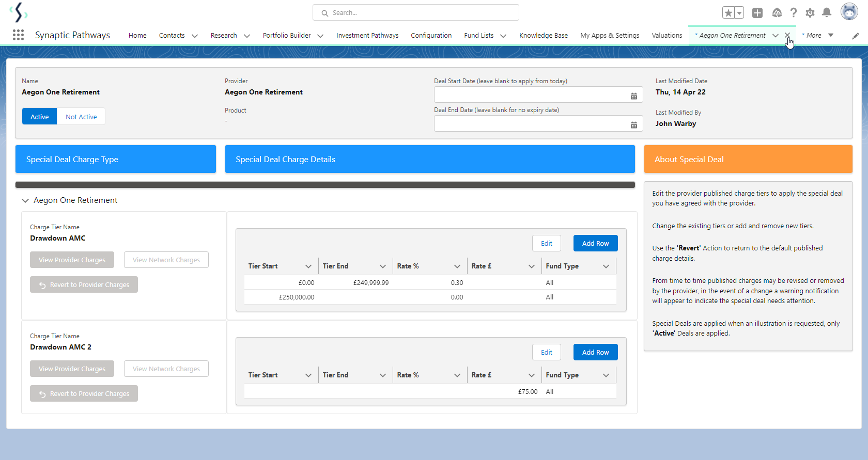
Task: Open the Research tab
Action: (x=224, y=36)
